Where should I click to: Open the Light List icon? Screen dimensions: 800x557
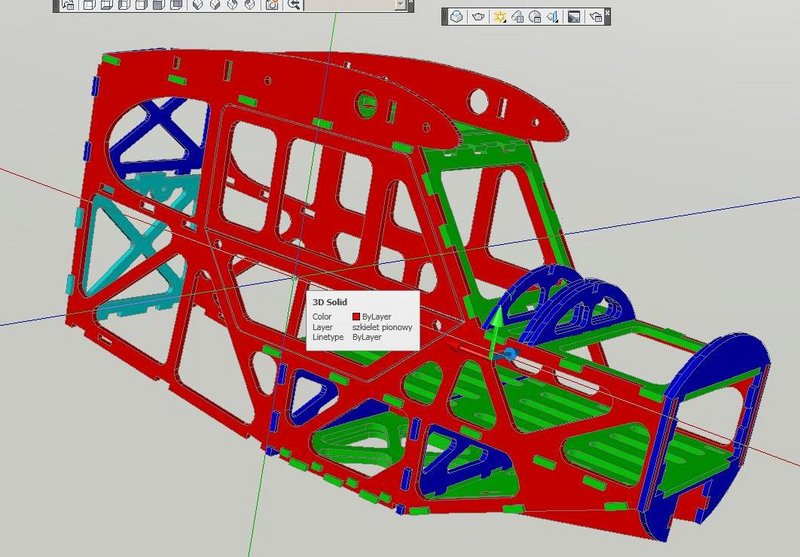pyautogui.click(x=517, y=17)
